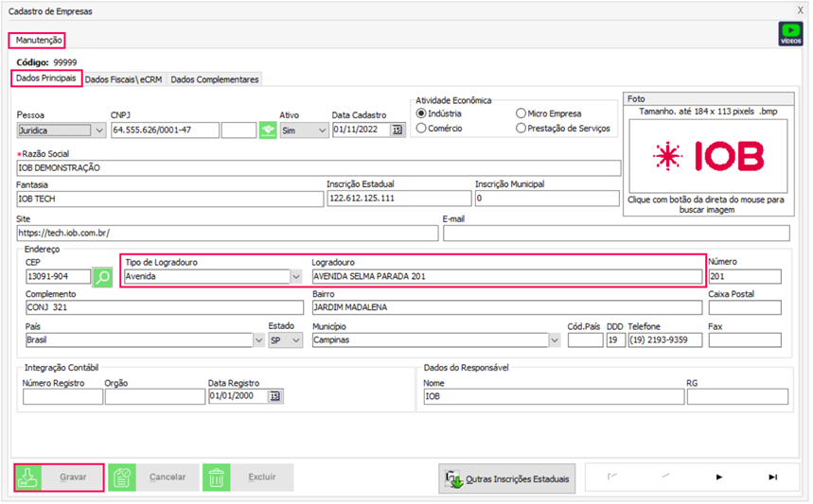Click the Excluir trash icon

216,478
